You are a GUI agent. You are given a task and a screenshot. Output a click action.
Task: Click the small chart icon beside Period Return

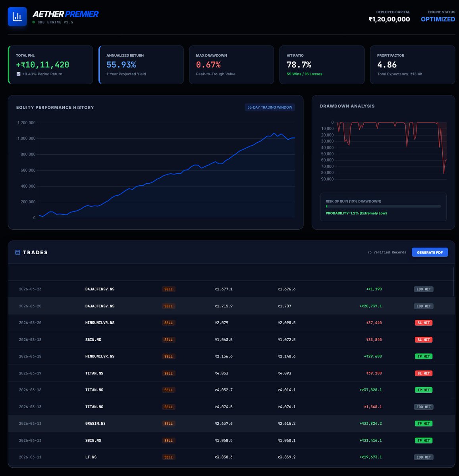[18, 74]
